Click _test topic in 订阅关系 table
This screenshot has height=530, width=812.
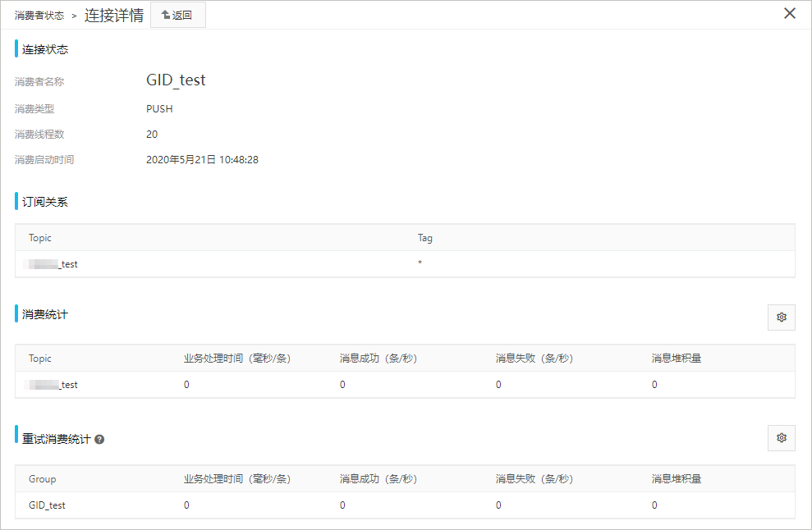(51, 264)
